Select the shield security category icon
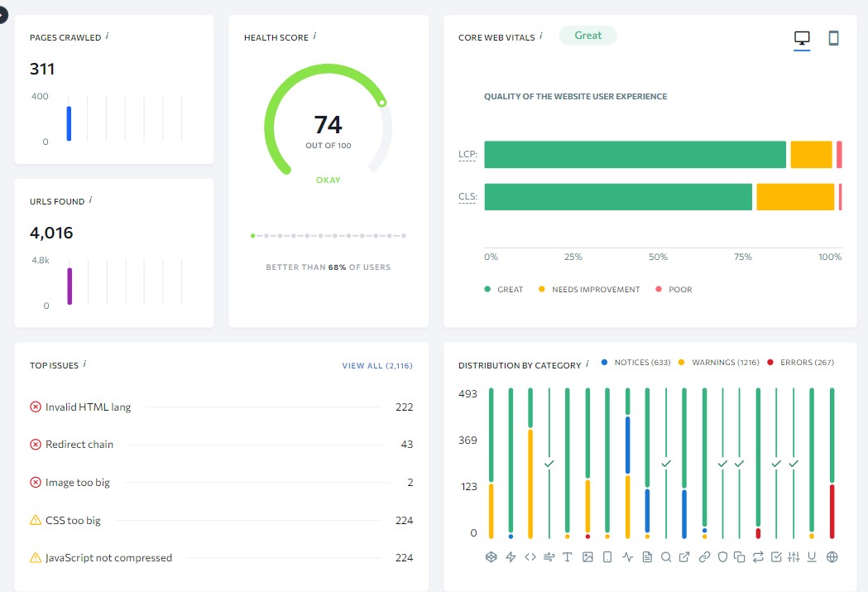 tap(722, 557)
